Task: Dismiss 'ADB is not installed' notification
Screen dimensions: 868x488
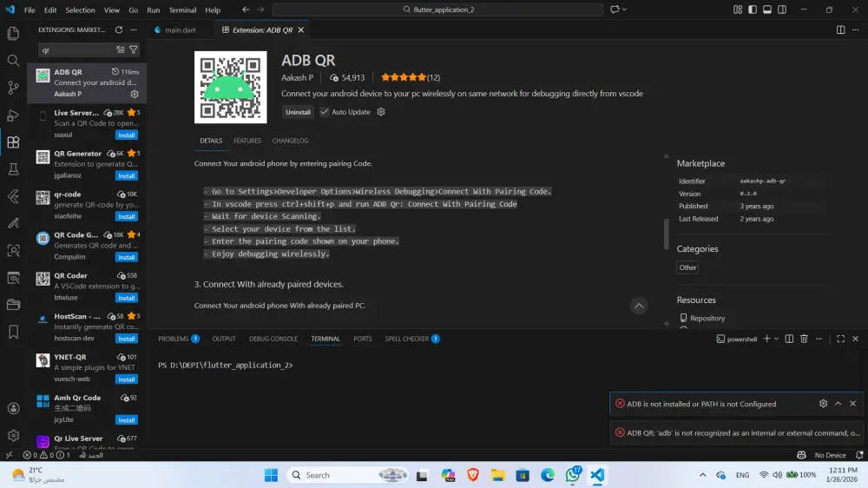Action: [853, 404]
